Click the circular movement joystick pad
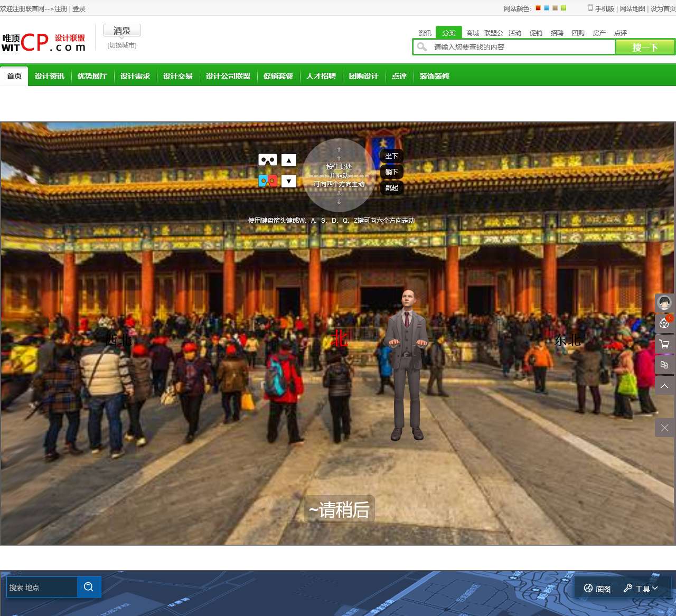 (339, 175)
